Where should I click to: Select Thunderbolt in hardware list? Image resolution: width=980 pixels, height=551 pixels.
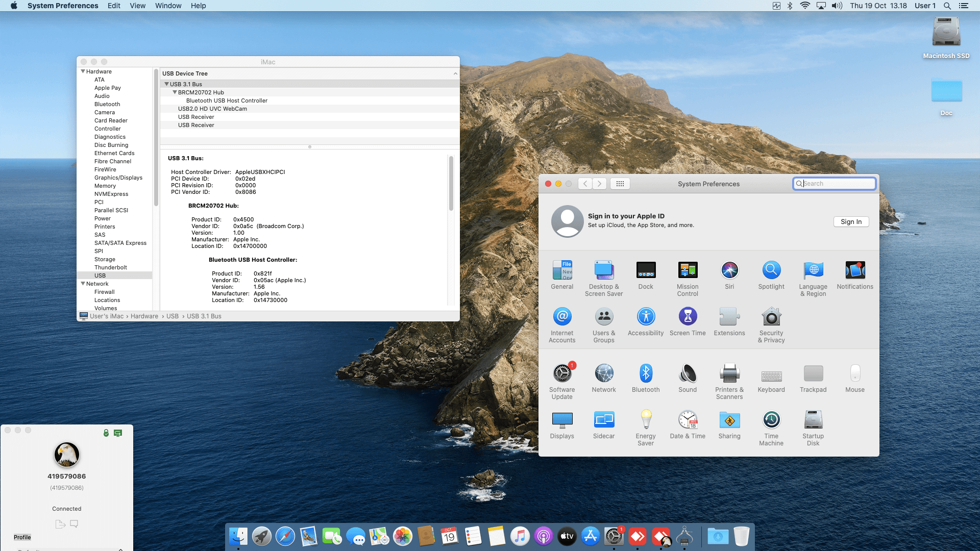[111, 267]
